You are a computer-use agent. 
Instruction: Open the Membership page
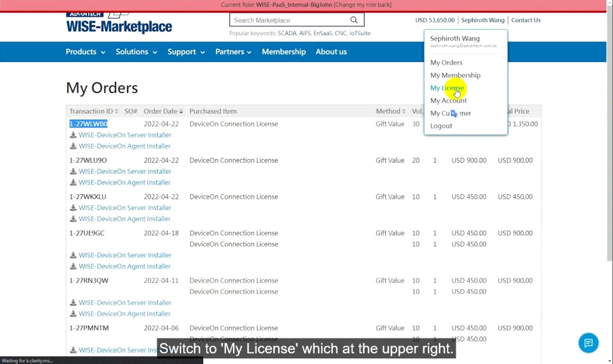pos(284,52)
